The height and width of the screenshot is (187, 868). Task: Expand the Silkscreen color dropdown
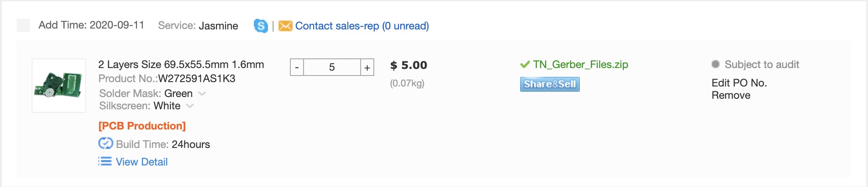[190, 106]
